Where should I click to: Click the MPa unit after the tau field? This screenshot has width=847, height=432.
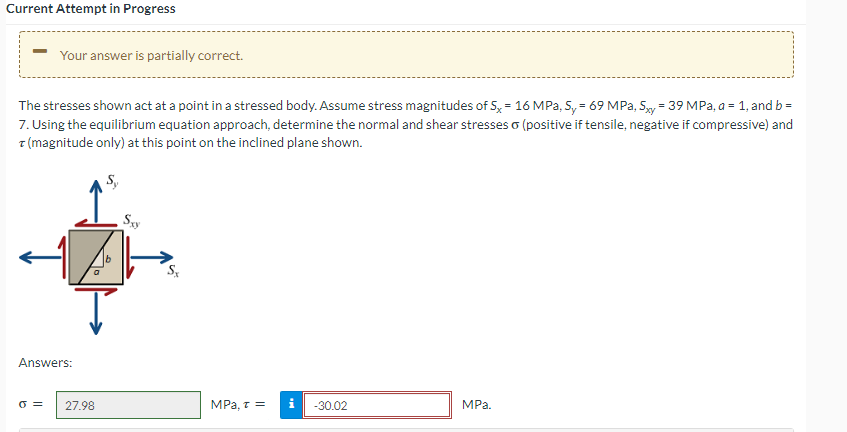coord(476,405)
